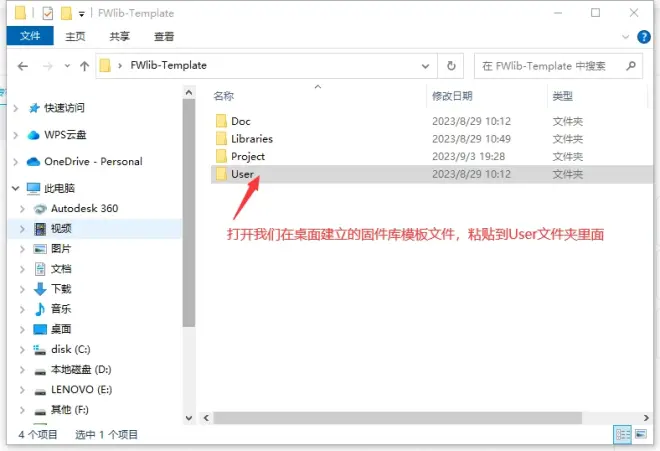Select the Project folder
The width and height of the screenshot is (660, 451).
431,157
